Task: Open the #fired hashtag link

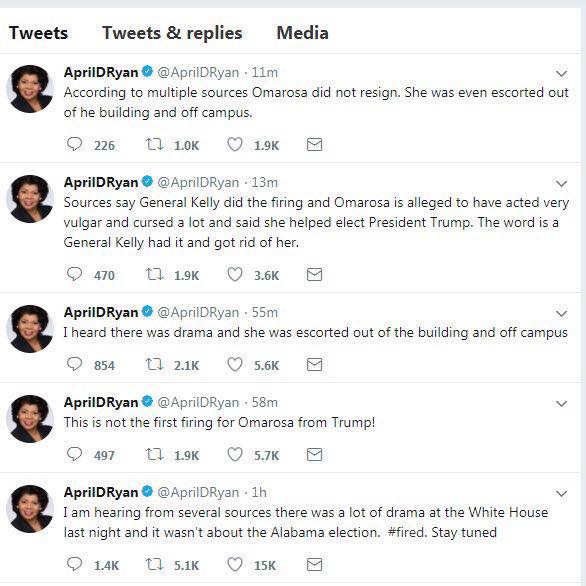Action: pyautogui.click(x=407, y=532)
